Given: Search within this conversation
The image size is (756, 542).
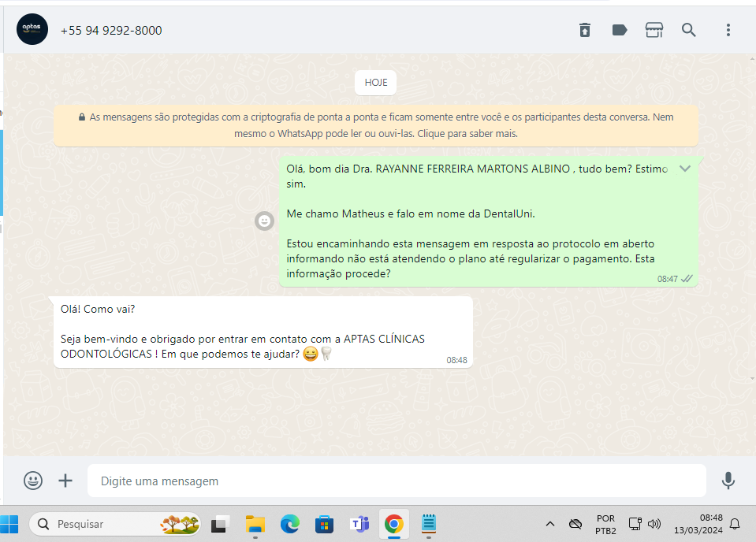Looking at the screenshot, I should pos(688,30).
